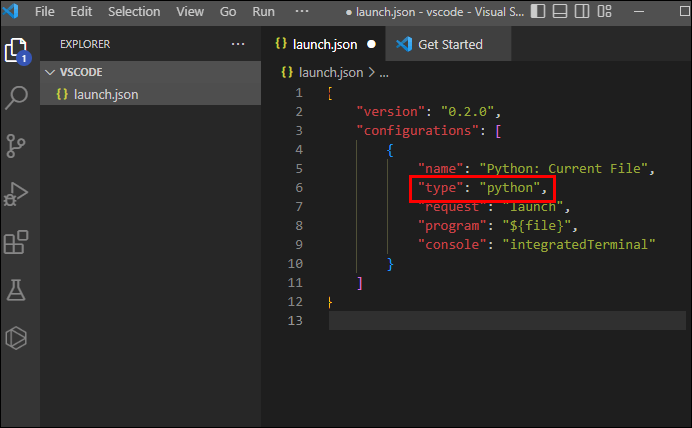The width and height of the screenshot is (692, 428).
Task: Select the launch.json editor tab
Action: click(x=323, y=45)
